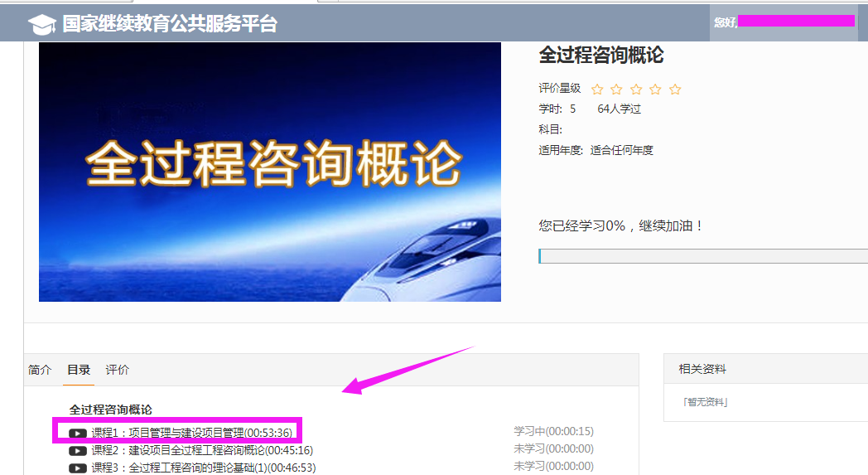Click the play icon for 课程3
The width and height of the screenshot is (868, 475).
pyautogui.click(x=78, y=468)
